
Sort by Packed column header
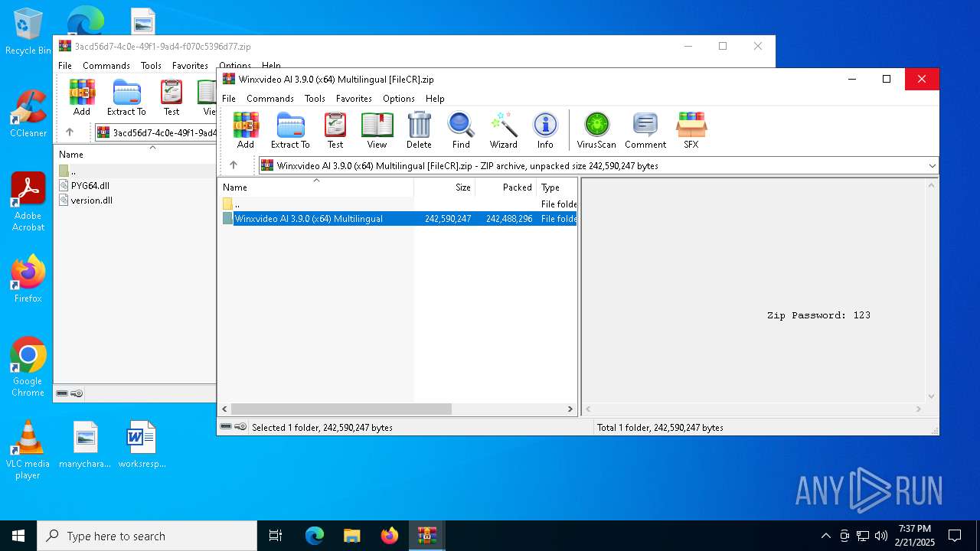click(x=506, y=187)
